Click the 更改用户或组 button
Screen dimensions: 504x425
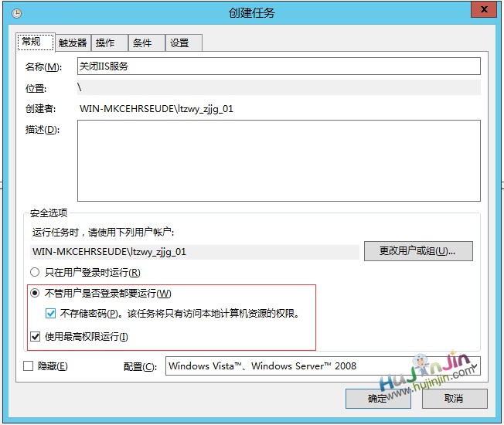pos(418,251)
